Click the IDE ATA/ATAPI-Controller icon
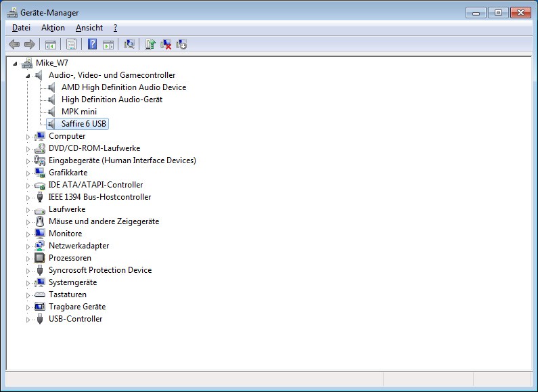Screen dimensions: 538x392 [x=40, y=186]
